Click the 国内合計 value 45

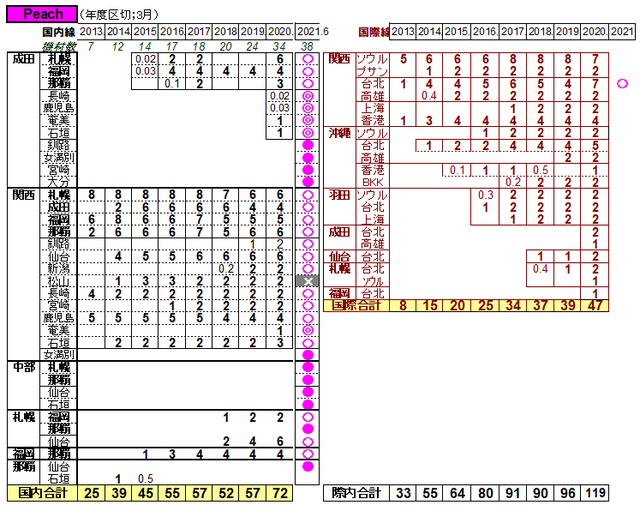(x=145, y=493)
